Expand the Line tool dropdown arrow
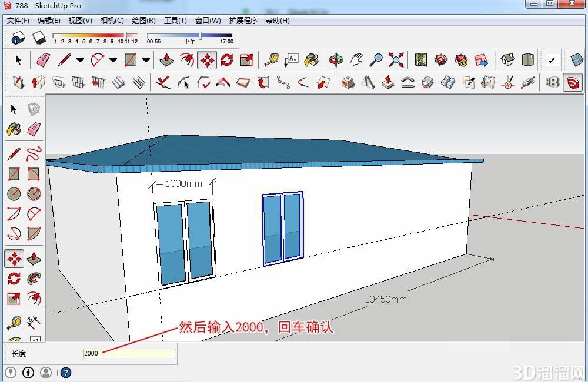Image resolution: width=588 pixels, height=382 pixels. click(x=80, y=60)
